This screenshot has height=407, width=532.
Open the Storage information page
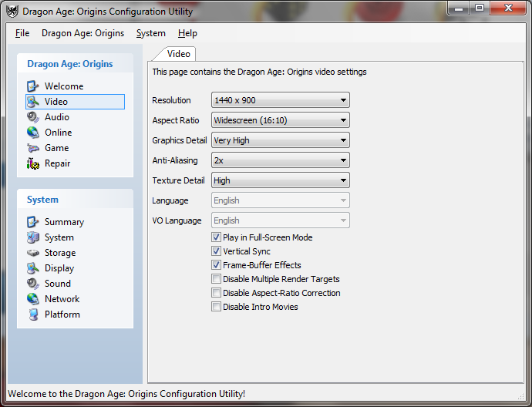click(60, 253)
